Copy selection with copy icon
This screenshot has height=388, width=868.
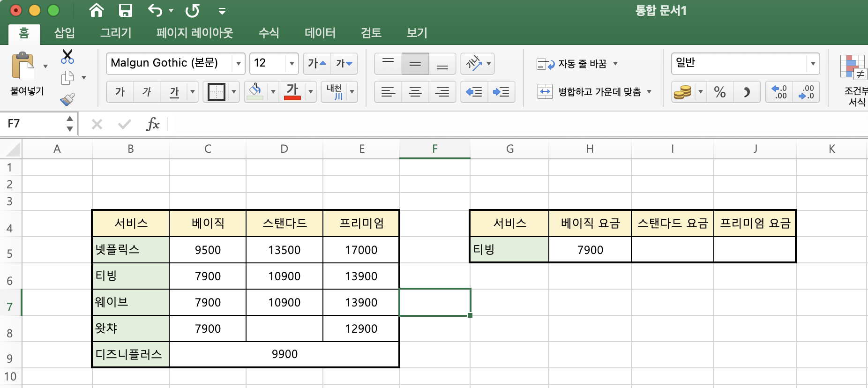click(x=67, y=78)
